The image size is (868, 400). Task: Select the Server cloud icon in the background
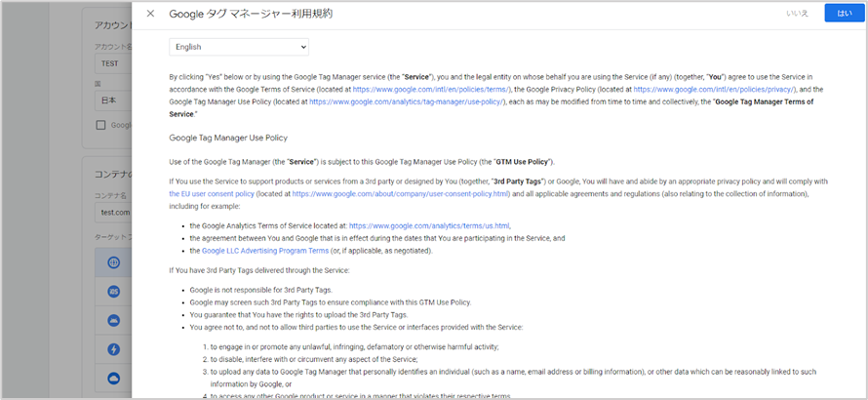point(113,379)
